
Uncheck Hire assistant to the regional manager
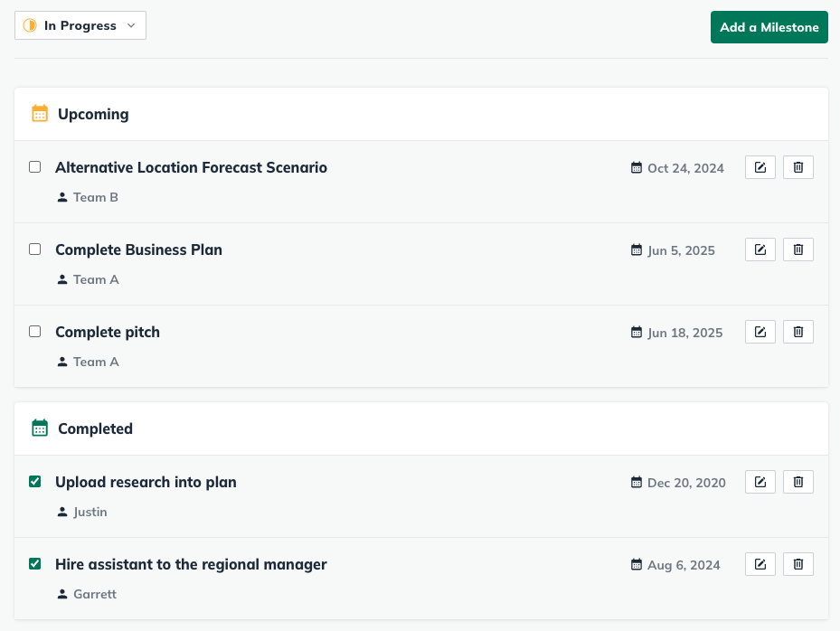click(x=35, y=564)
